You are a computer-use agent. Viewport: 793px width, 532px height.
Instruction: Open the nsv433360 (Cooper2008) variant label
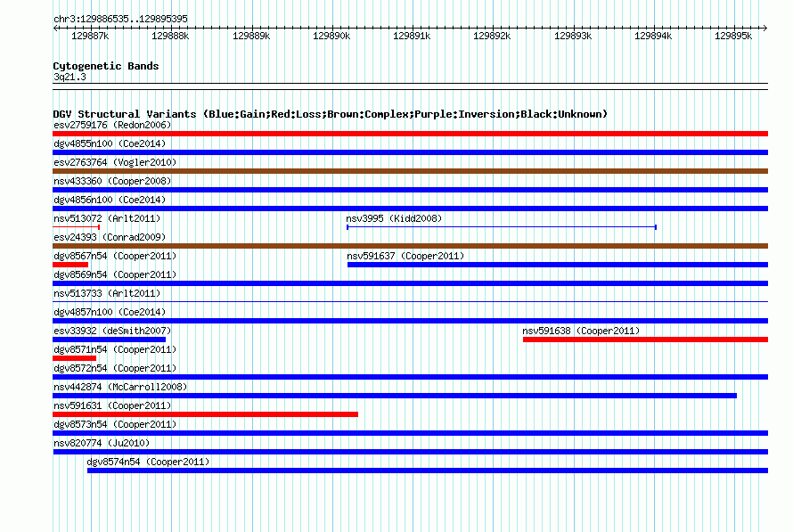click(x=112, y=181)
